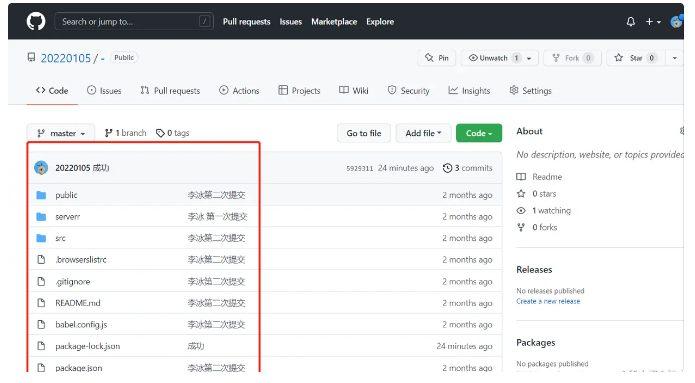The height and width of the screenshot is (383, 695).
Task: Expand the green Code dropdown
Action: [479, 133]
